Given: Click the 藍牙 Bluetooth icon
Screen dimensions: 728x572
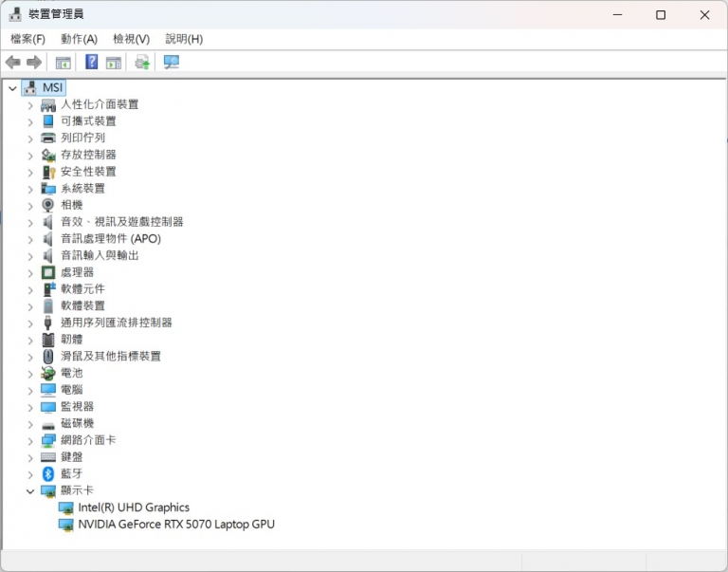Looking at the screenshot, I should (x=48, y=474).
